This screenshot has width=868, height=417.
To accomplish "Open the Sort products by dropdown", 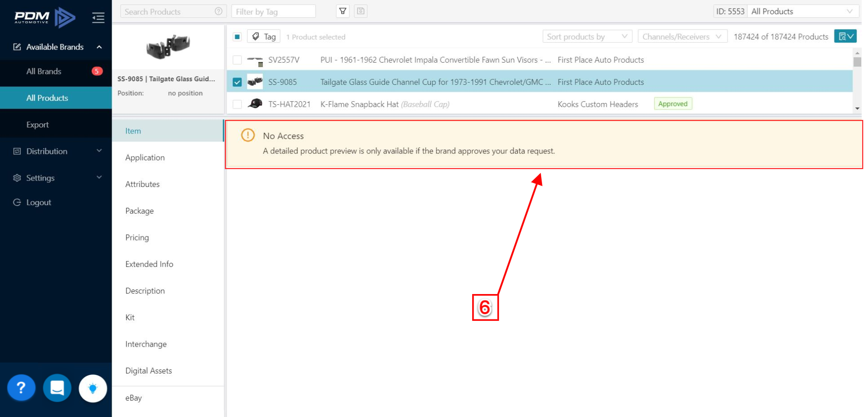I will (587, 37).
